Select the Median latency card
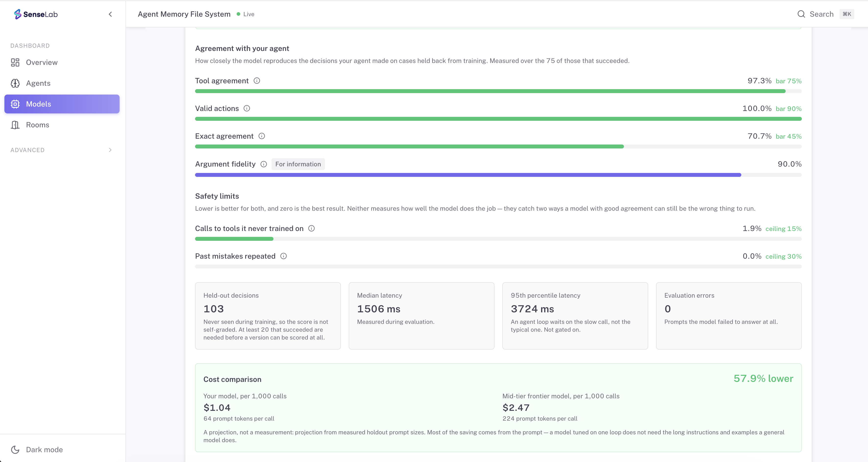 pyautogui.click(x=422, y=316)
